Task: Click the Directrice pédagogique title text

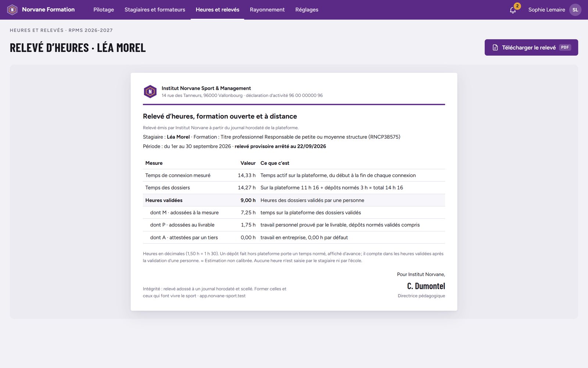Action: [x=421, y=296]
